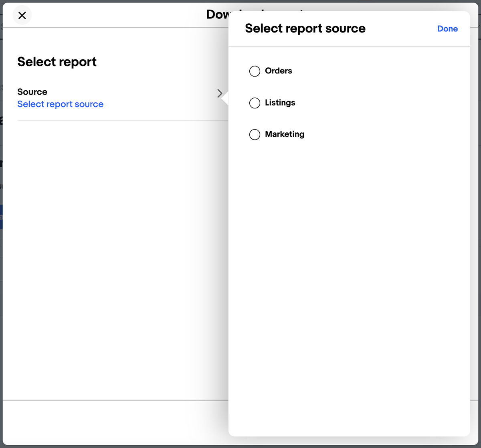Click the partially visible blue button on the left
Image resolution: width=481 pixels, height=448 pixels.
click(x=2, y=216)
